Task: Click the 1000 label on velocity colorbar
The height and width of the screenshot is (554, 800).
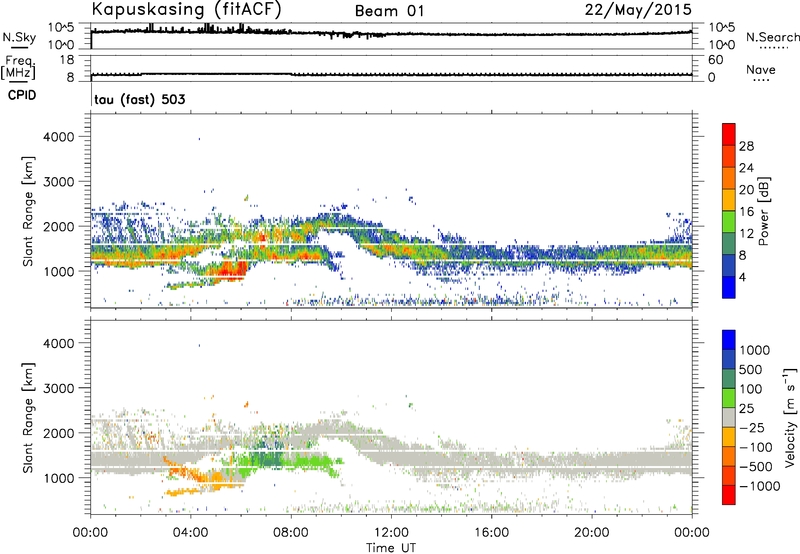Action: point(755,350)
